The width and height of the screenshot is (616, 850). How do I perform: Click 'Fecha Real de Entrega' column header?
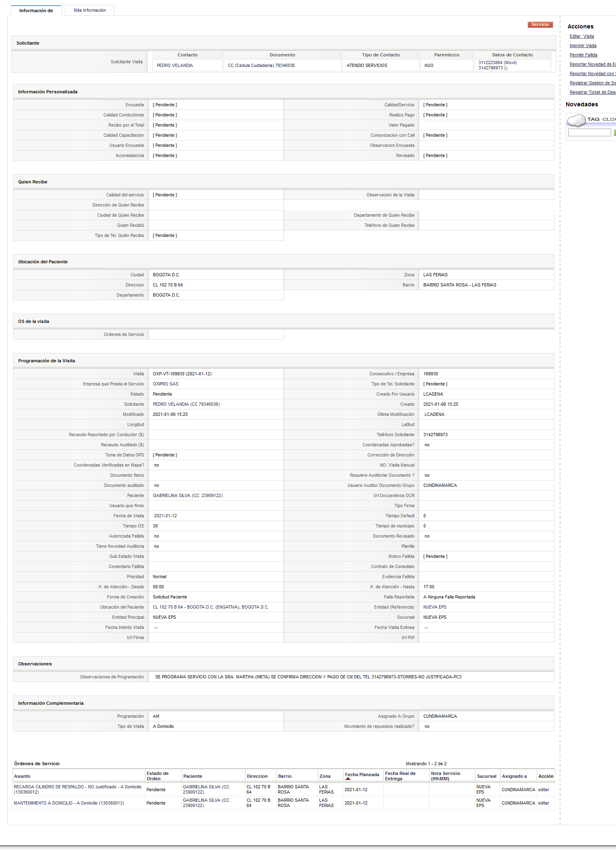click(400, 776)
